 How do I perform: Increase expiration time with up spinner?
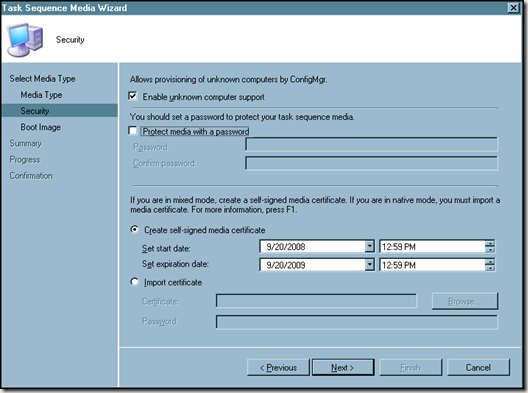(x=490, y=262)
